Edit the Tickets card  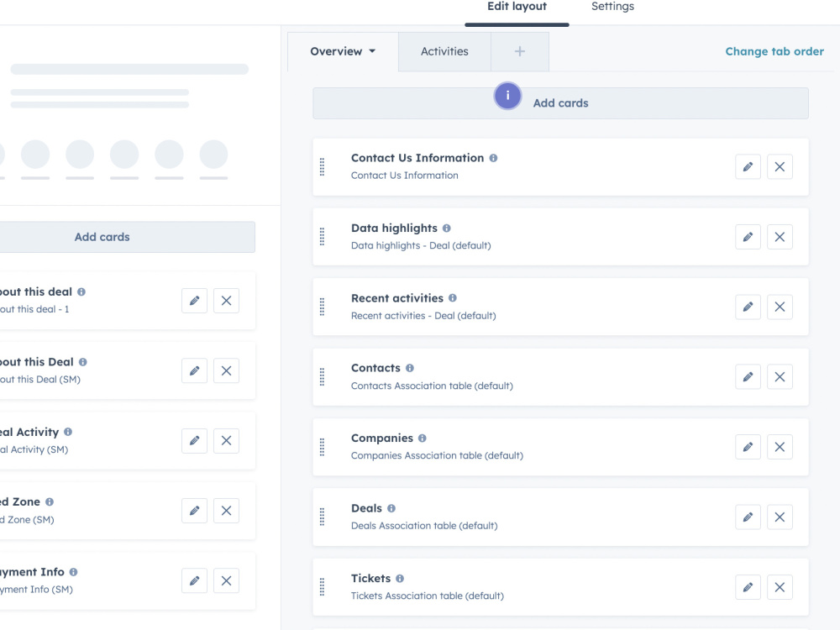[748, 587]
